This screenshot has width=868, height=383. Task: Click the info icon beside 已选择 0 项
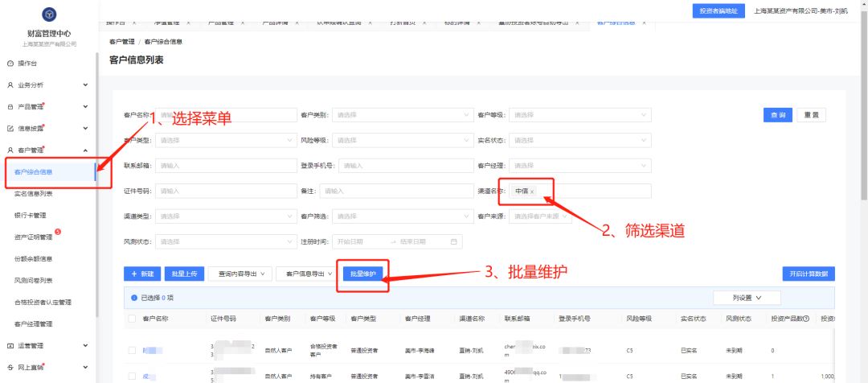[133, 298]
